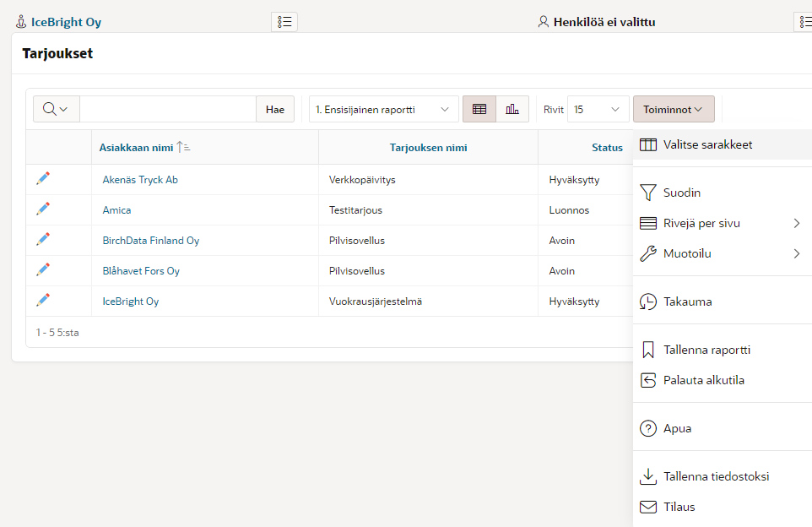Screen dimensions: 812x527
Task: Click the edit pencil for Blåhavet Fors Oy
Action: 43,269
